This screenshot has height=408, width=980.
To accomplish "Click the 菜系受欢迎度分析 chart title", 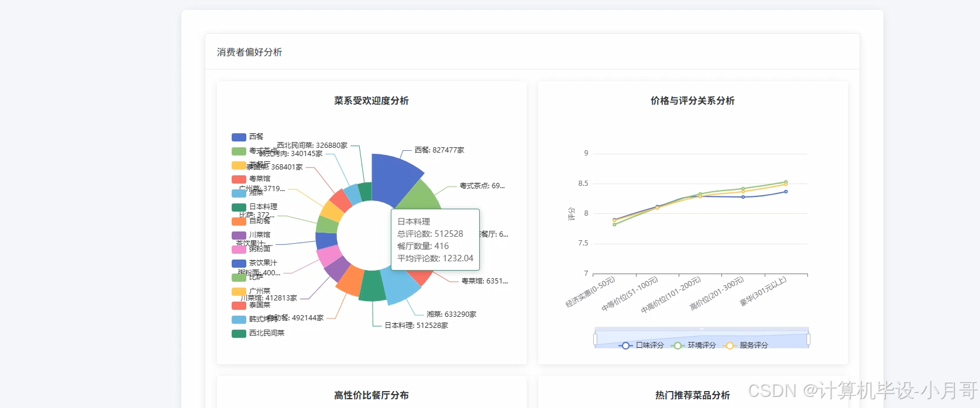I will pyautogui.click(x=372, y=101).
